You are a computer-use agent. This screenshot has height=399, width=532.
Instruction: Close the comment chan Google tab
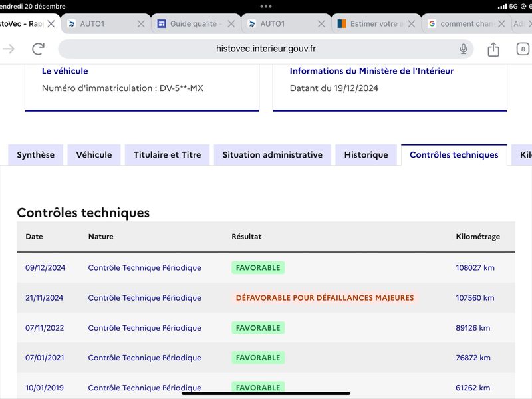coord(501,24)
